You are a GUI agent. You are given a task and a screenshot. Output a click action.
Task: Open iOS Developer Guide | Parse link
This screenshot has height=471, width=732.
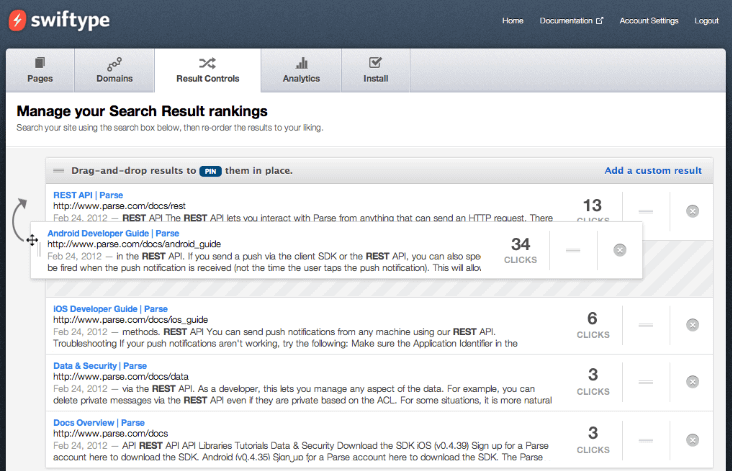pyautogui.click(x=110, y=309)
